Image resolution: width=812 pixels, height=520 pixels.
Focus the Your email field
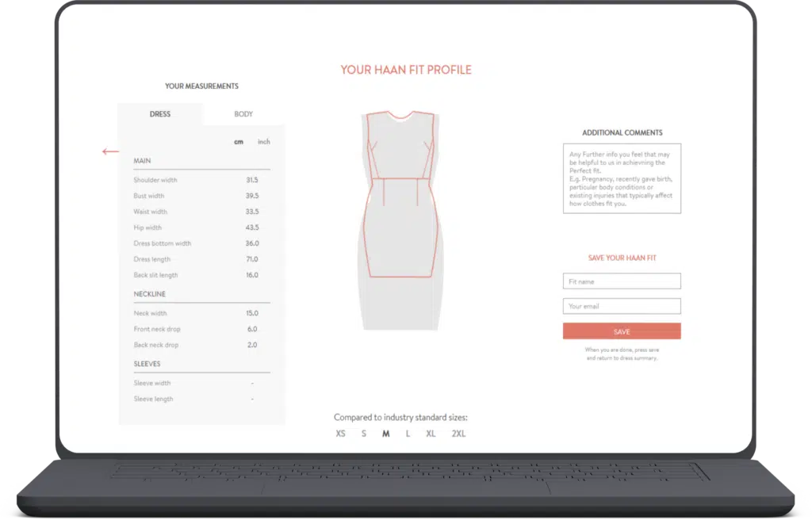point(622,306)
